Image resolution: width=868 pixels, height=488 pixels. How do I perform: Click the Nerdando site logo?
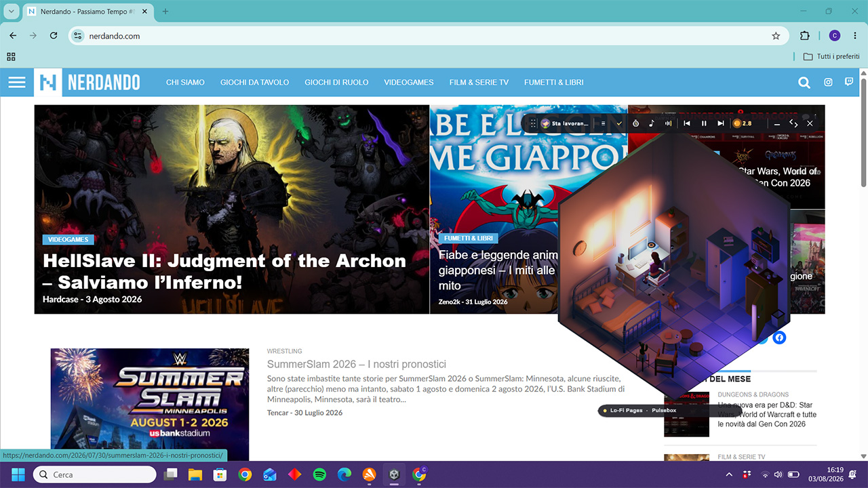87,83
